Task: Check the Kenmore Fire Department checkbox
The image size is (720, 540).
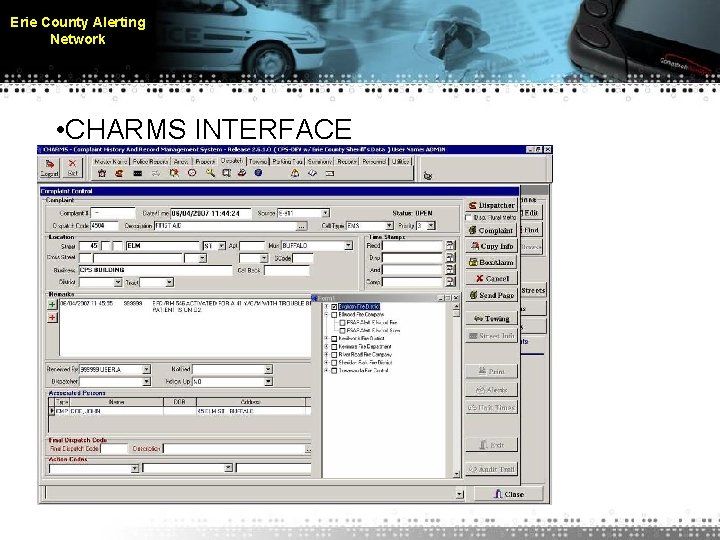Action: pos(334,347)
